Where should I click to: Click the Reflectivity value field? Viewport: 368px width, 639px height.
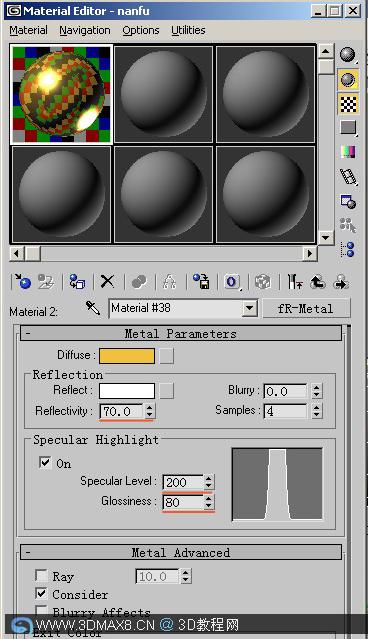[x=121, y=411]
